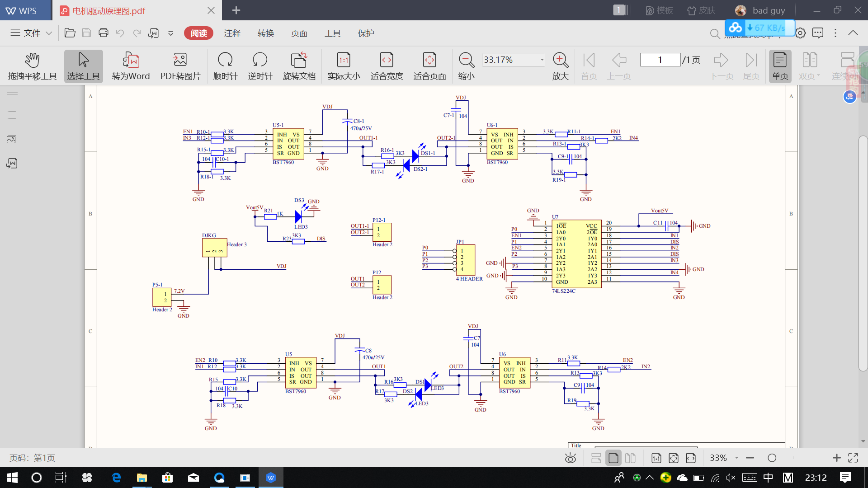Toggle eye protection mode in status bar
Screen dimensions: 868x488
point(571,458)
